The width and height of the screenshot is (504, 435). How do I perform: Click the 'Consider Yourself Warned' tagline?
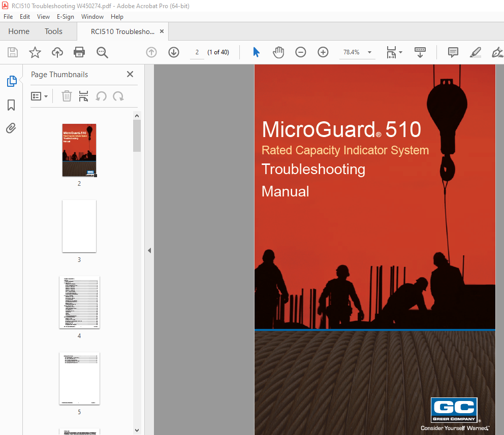pos(455,428)
